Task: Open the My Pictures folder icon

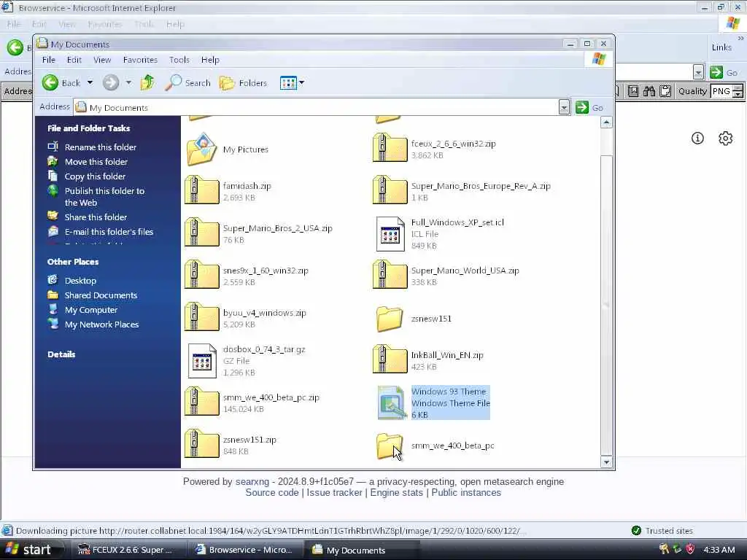Action: coord(202,149)
